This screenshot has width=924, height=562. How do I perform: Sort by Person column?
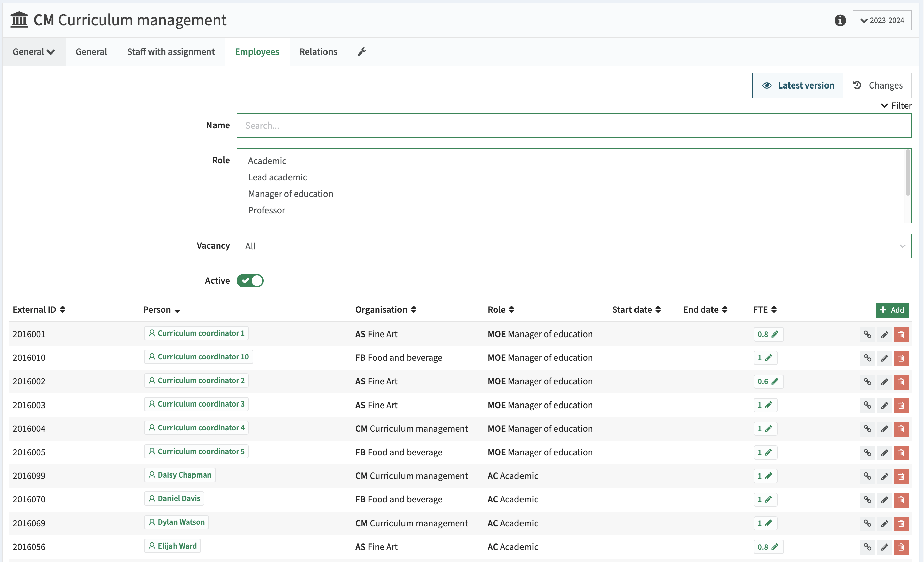161,310
